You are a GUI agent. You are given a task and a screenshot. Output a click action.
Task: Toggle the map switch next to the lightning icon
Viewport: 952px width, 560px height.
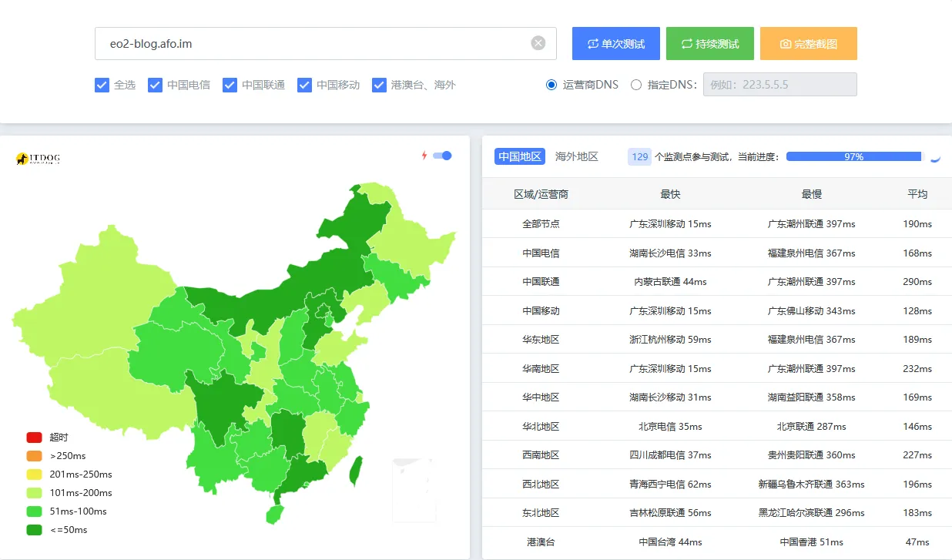[x=442, y=156]
